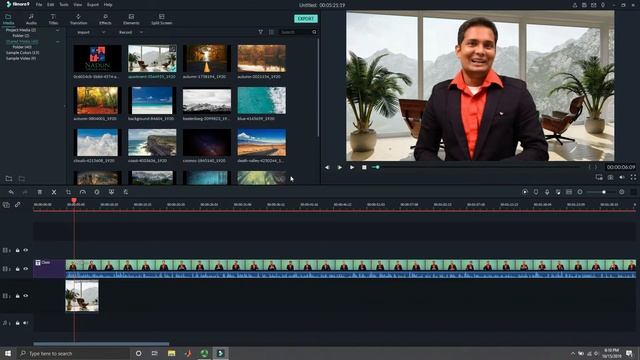This screenshot has width=640, height=360.
Task: Collapse the Shared Media tree
Action: (x=58, y=42)
